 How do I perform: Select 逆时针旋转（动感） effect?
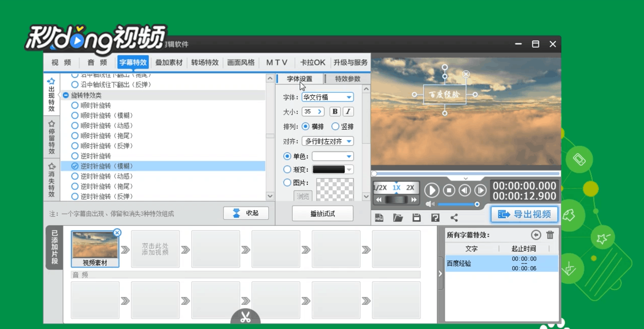click(103, 176)
